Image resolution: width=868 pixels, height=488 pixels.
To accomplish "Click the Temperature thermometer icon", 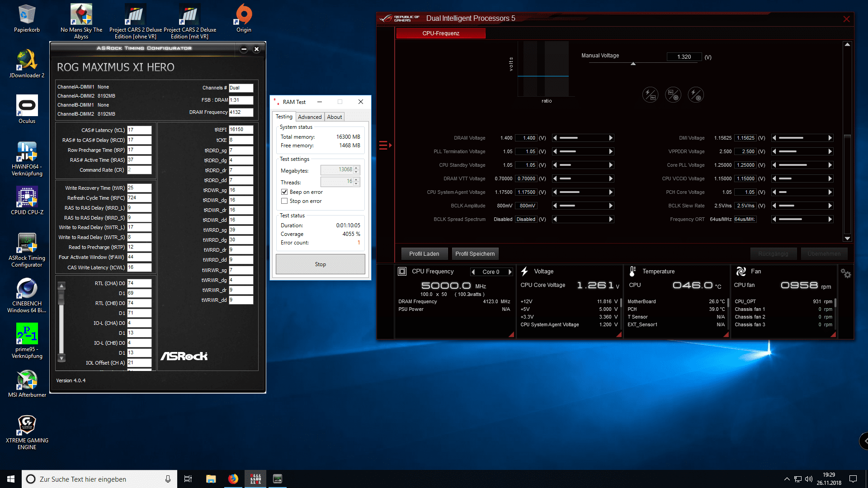I will [632, 271].
